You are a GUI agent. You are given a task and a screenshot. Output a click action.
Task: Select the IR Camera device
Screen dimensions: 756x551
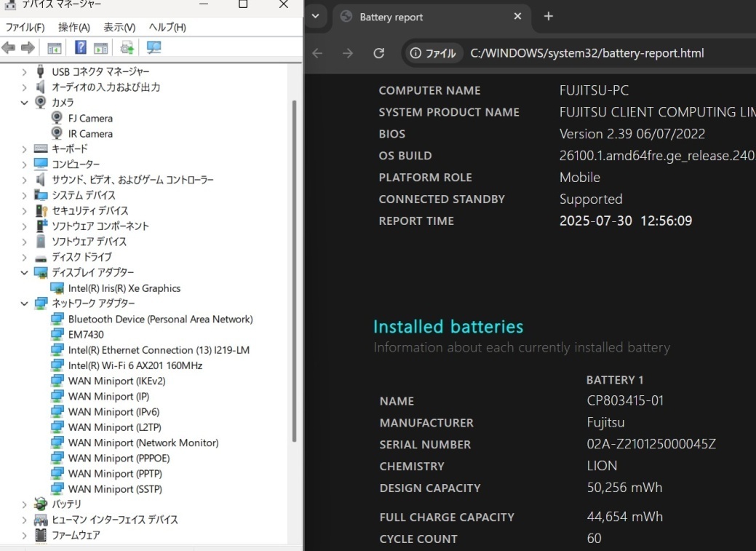coord(89,134)
